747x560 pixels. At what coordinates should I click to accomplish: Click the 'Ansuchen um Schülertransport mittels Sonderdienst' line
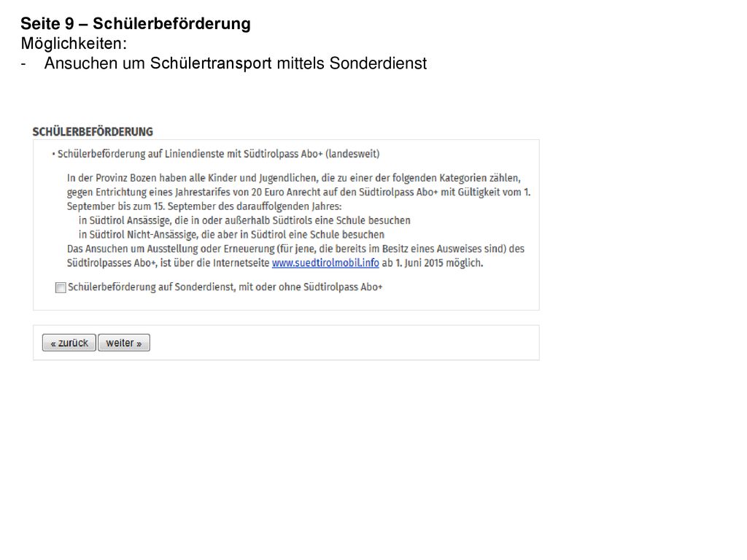[x=236, y=63]
